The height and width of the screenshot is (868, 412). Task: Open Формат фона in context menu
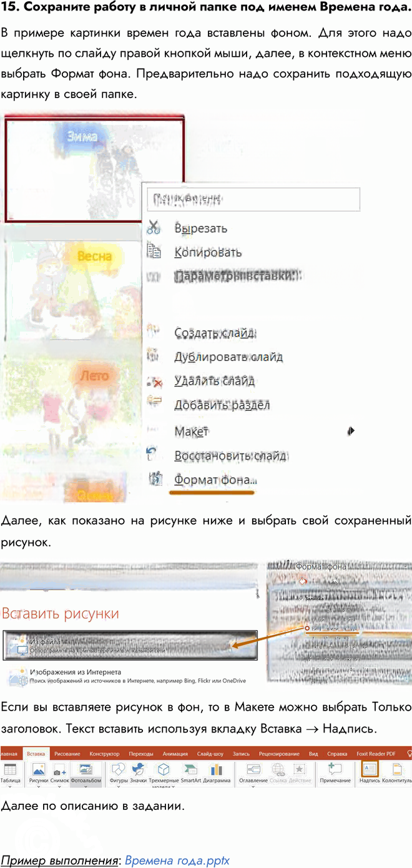(x=215, y=480)
